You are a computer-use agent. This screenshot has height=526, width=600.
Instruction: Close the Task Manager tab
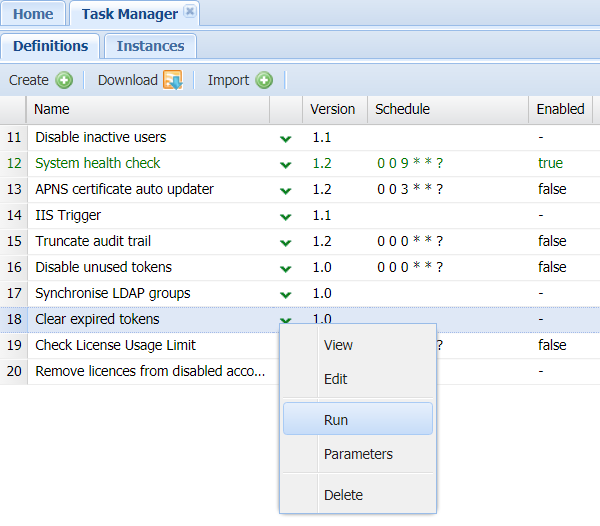190,13
